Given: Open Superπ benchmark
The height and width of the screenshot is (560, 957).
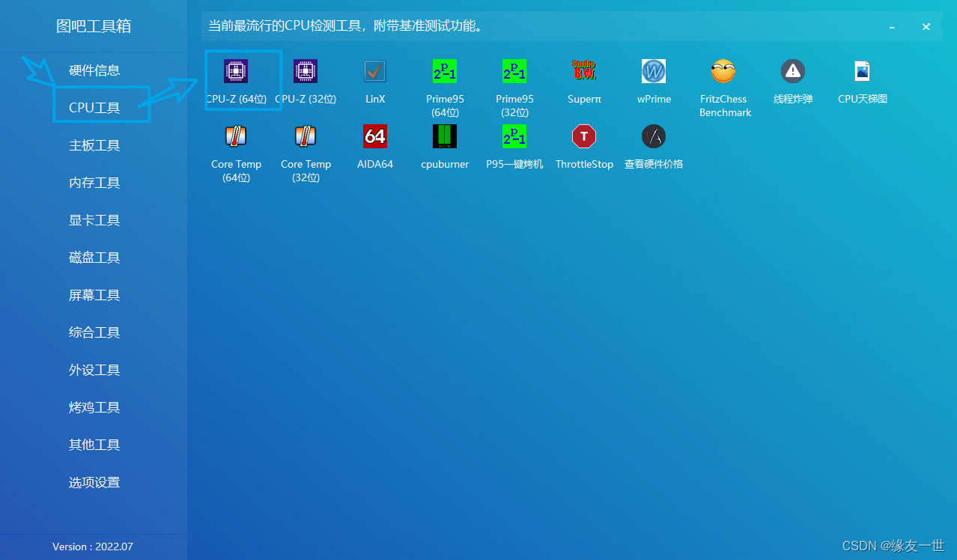Looking at the screenshot, I should pyautogui.click(x=584, y=82).
